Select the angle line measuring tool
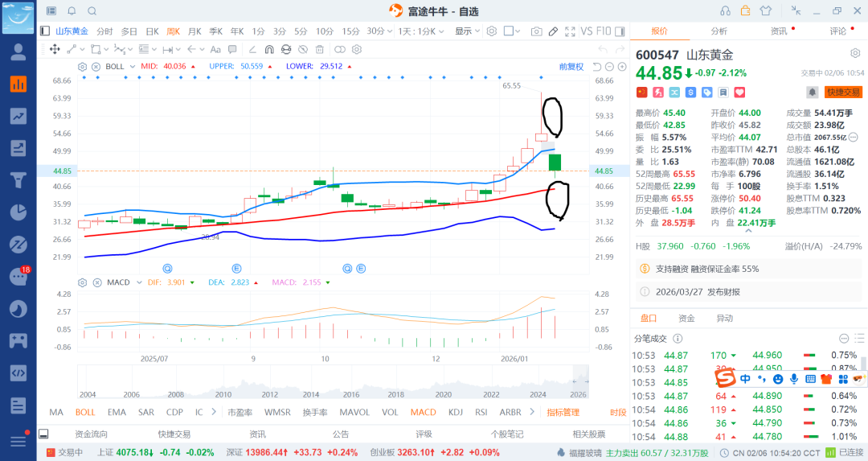The width and height of the screenshot is (868, 461). click(252, 49)
